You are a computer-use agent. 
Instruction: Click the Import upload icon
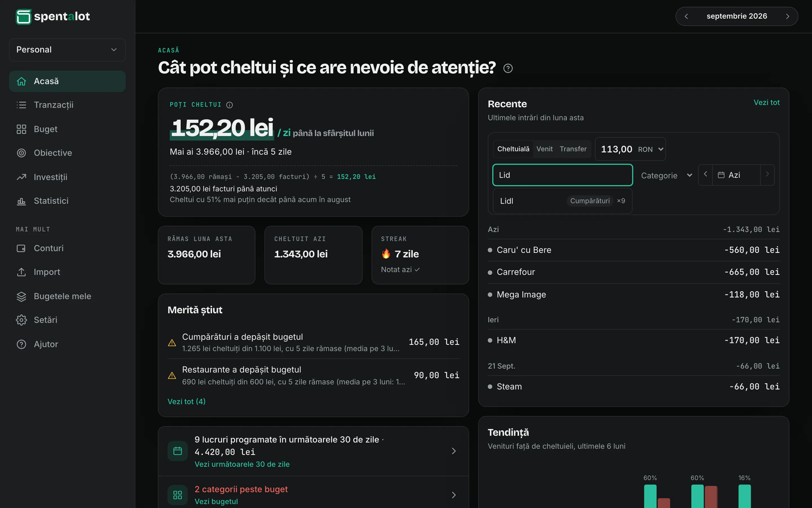tap(21, 272)
